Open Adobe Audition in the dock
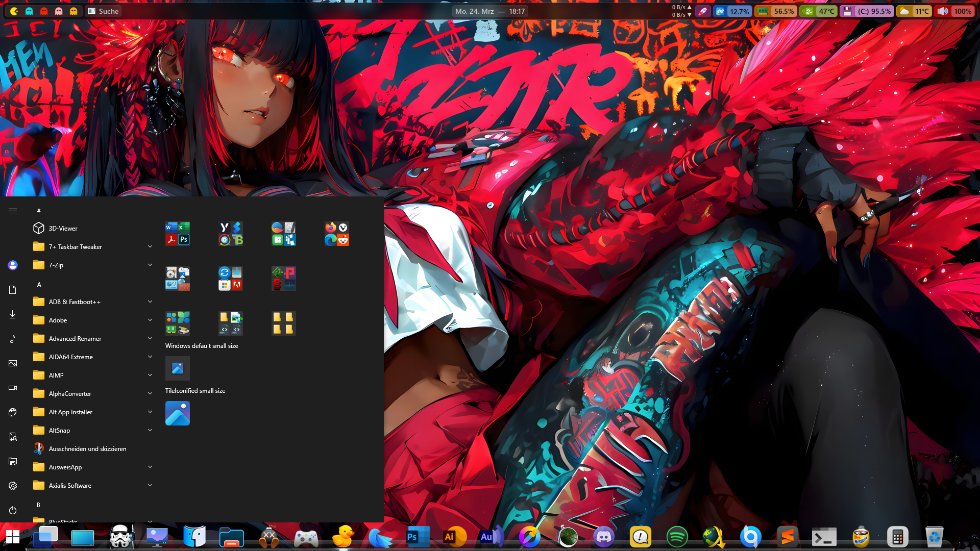This screenshot has width=980, height=551. [x=491, y=537]
